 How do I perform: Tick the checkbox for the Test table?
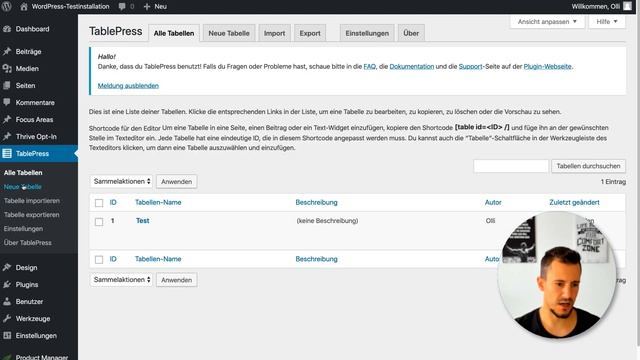coord(99,222)
